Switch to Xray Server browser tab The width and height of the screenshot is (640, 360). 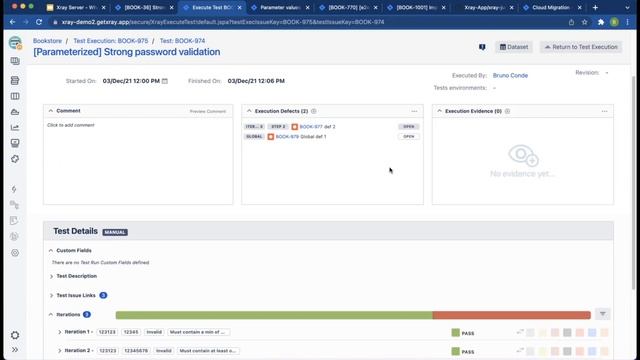[x=76, y=7]
